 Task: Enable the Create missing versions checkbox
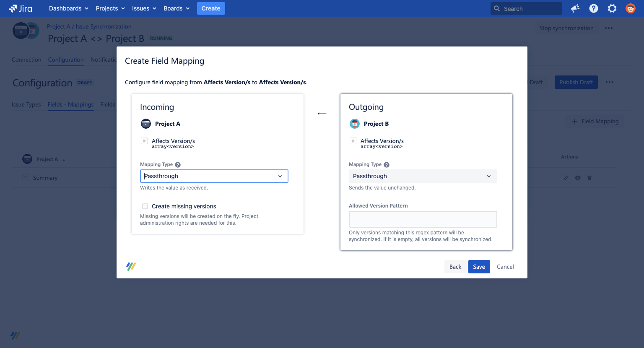[x=145, y=206]
